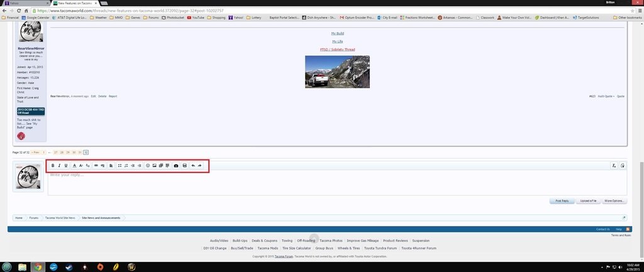Click the save draft floppy icon

185,166
